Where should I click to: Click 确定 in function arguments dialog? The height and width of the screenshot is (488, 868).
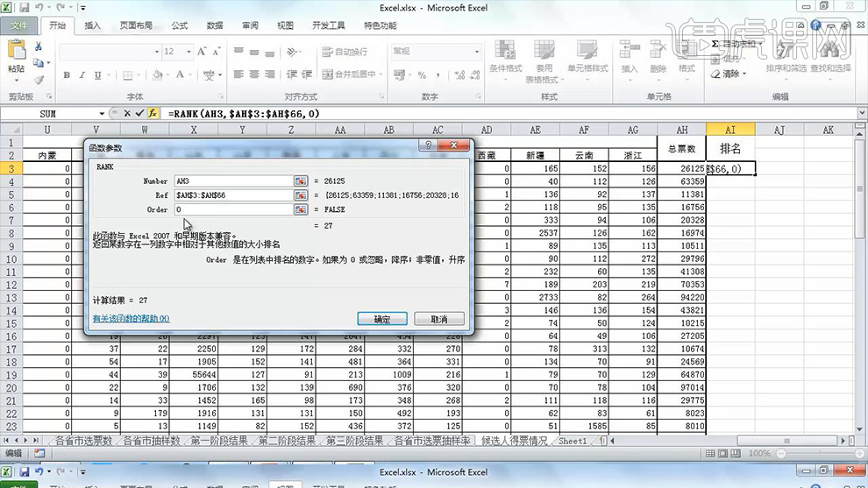[382, 319]
